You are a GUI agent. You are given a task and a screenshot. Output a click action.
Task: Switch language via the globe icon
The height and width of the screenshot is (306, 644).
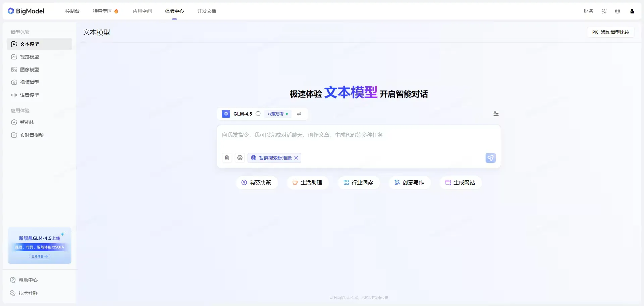618,11
